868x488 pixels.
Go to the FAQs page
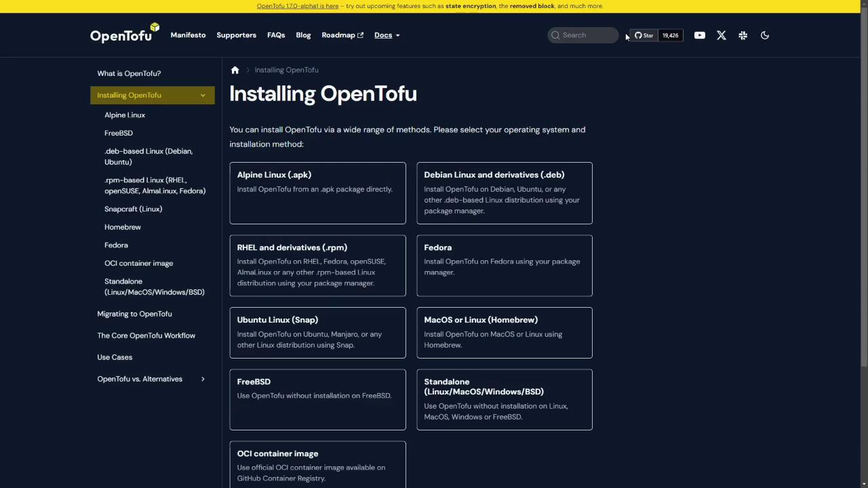click(x=276, y=35)
